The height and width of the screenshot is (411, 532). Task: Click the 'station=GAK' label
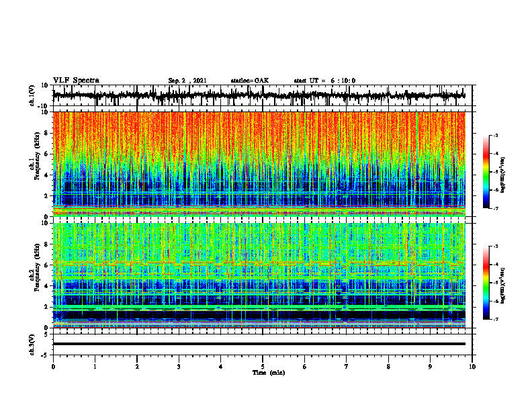[x=250, y=81]
